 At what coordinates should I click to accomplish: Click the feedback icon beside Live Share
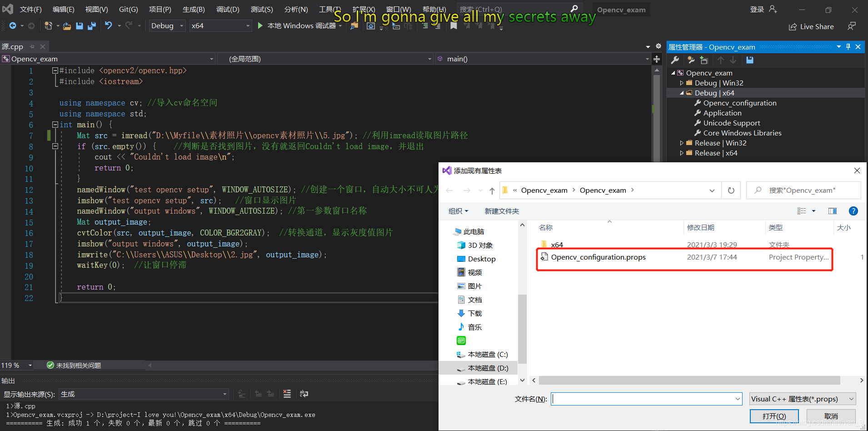pyautogui.click(x=852, y=26)
